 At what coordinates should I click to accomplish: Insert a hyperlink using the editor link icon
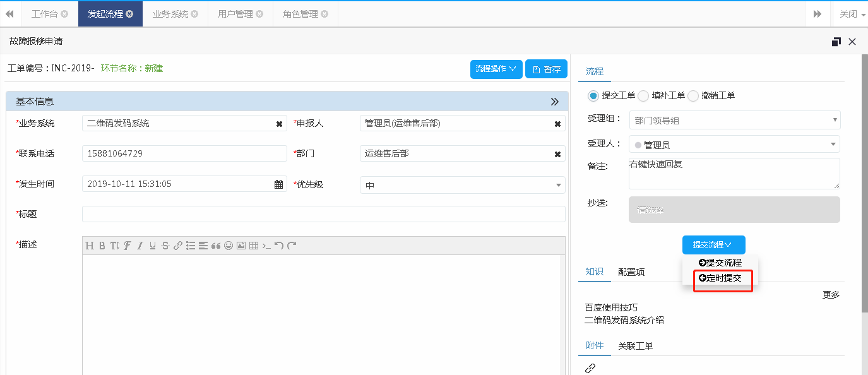[177, 246]
